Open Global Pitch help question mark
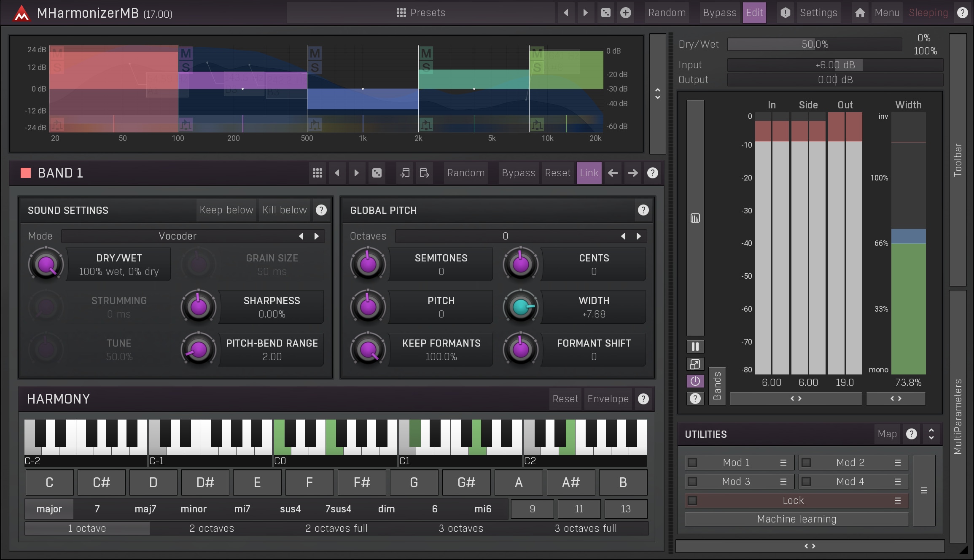This screenshot has width=974, height=560. click(x=643, y=210)
